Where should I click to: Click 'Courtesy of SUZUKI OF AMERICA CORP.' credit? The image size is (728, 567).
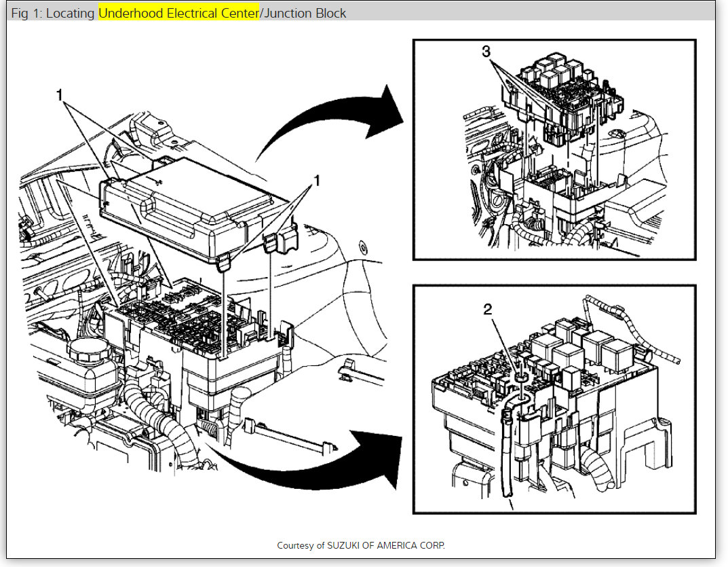click(x=361, y=545)
